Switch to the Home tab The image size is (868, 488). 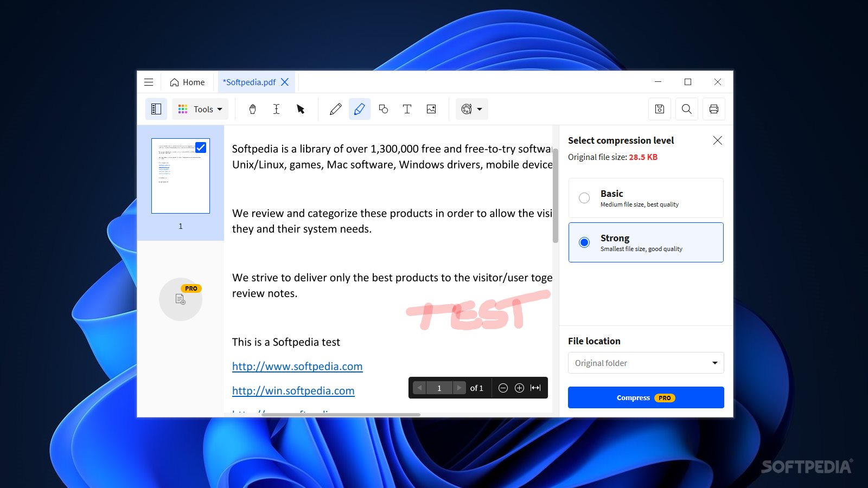point(188,82)
